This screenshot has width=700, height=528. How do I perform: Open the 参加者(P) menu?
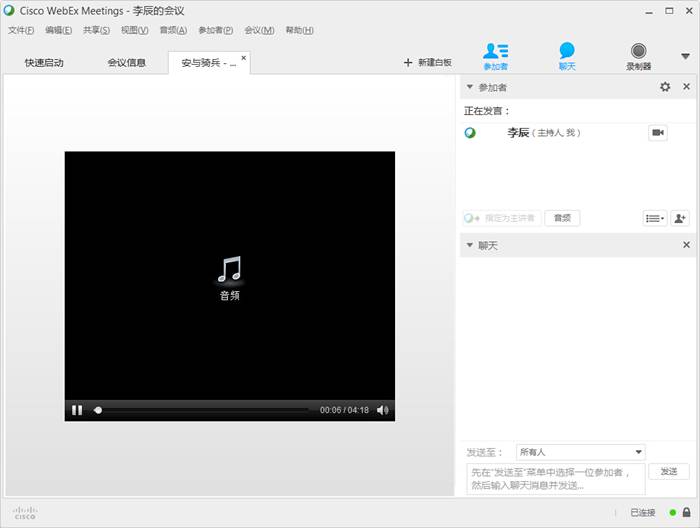coord(216,30)
